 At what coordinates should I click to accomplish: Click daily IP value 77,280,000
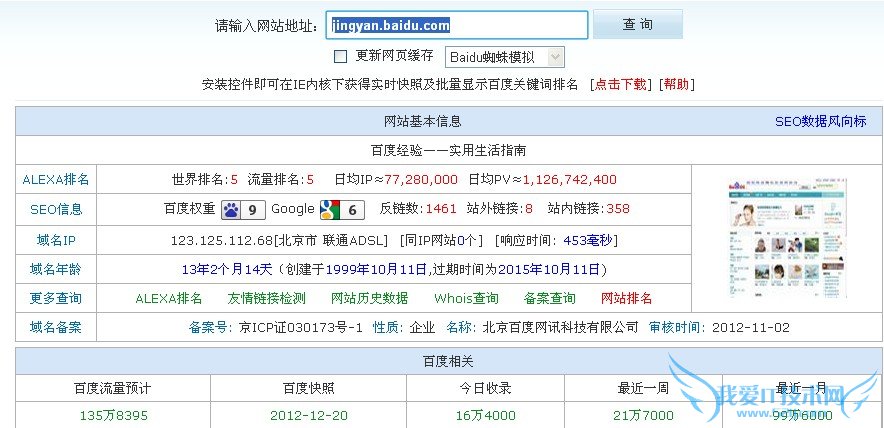(x=421, y=180)
